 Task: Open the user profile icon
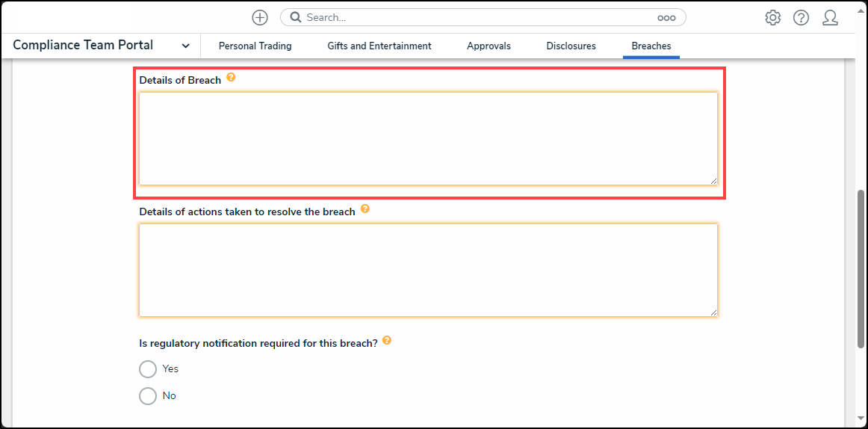tap(830, 18)
